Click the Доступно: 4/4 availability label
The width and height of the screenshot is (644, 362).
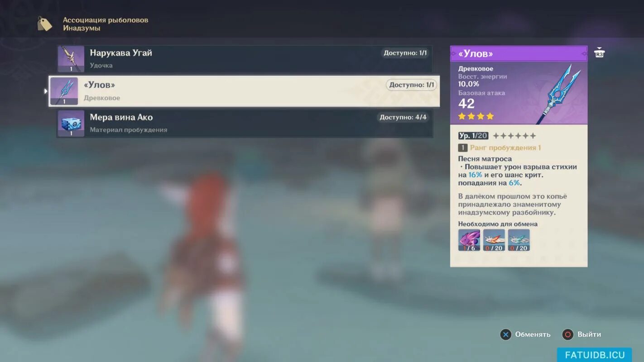click(x=403, y=117)
